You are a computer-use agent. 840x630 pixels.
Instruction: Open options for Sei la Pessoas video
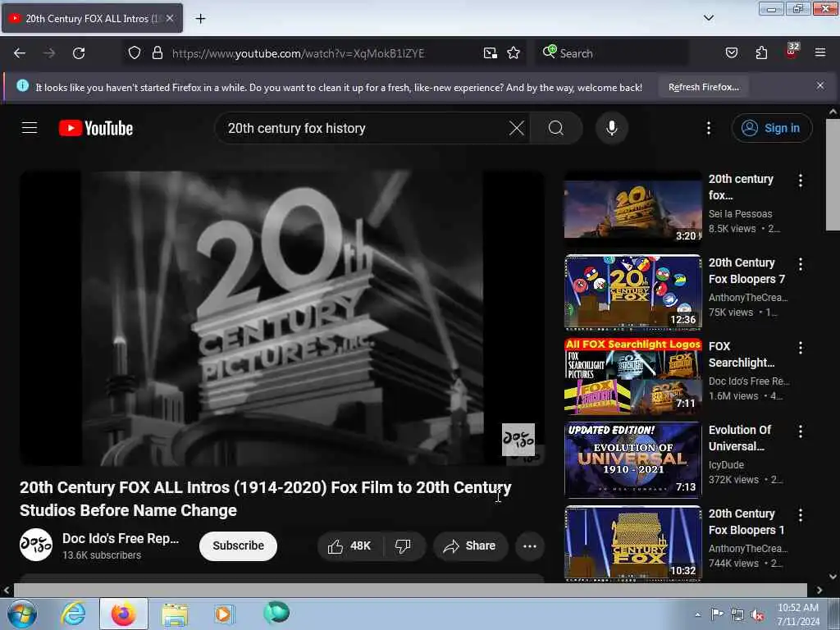[x=801, y=180]
